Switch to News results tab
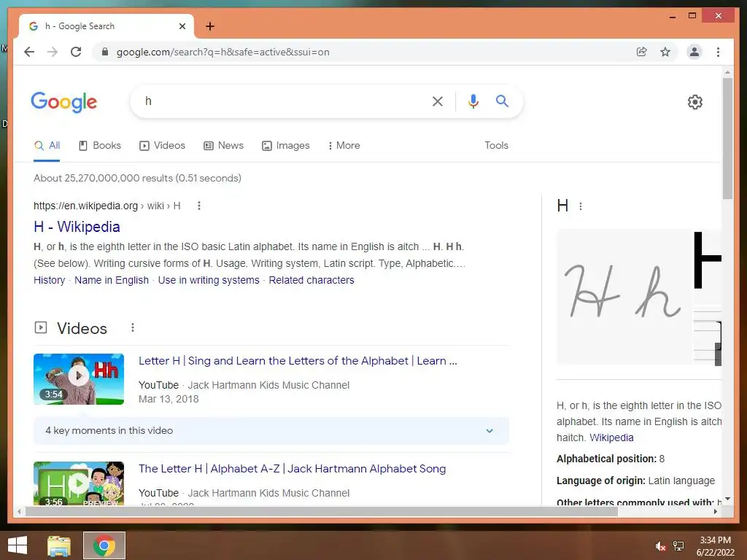Screen dimensions: 747x560 [223, 145]
